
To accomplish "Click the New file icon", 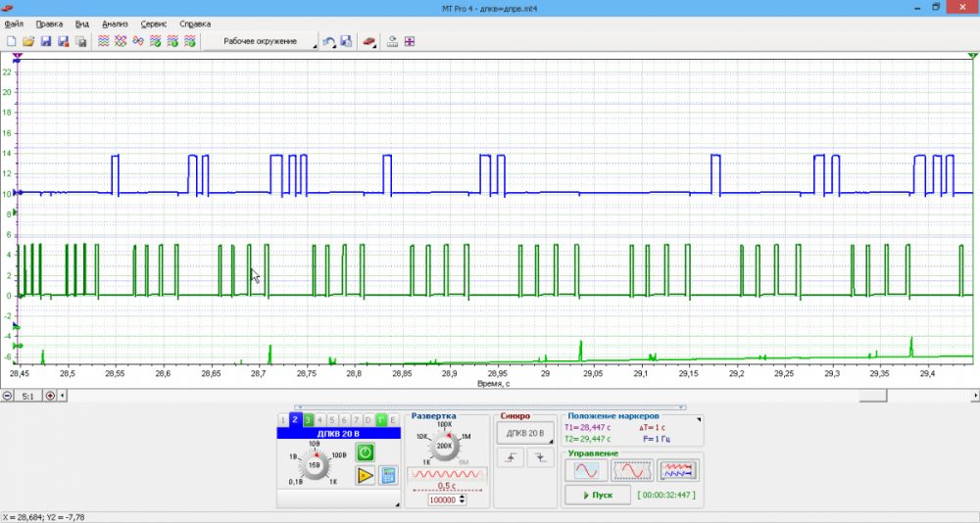I will pyautogui.click(x=12, y=41).
